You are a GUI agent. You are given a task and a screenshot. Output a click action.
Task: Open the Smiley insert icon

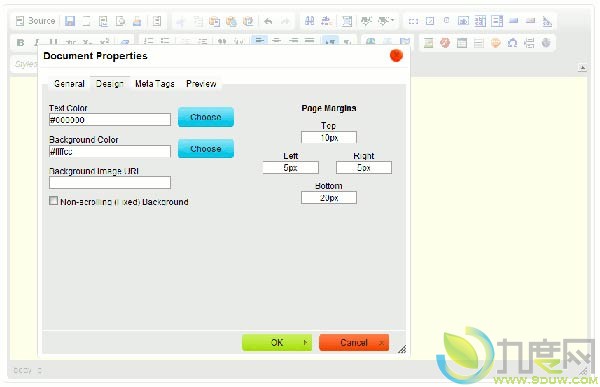tap(496, 43)
